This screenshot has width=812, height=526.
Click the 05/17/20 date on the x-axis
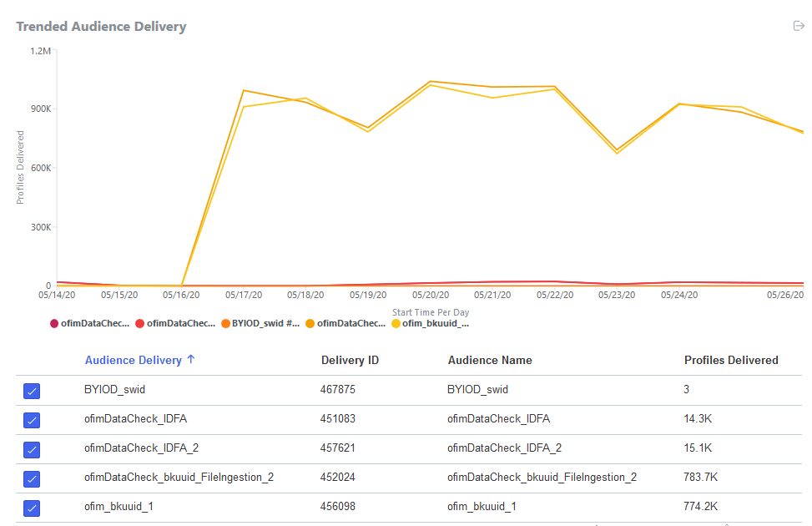244,295
